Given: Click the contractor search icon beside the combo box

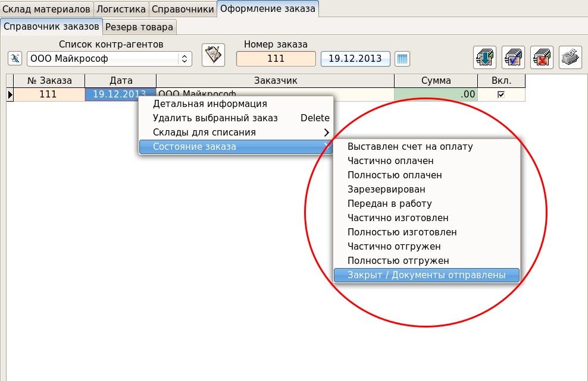Looking at the screenshot, I should point(15,58).
